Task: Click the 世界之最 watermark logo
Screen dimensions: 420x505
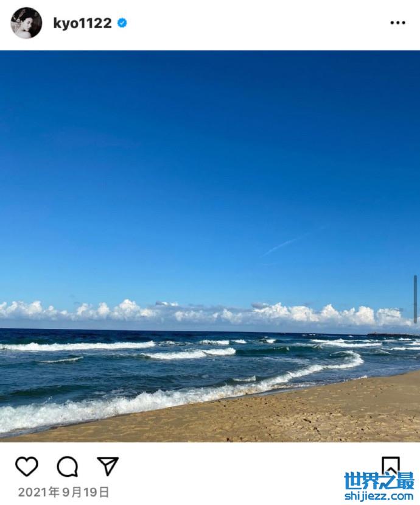Action: pyautogui.click(x=379, y=481)
